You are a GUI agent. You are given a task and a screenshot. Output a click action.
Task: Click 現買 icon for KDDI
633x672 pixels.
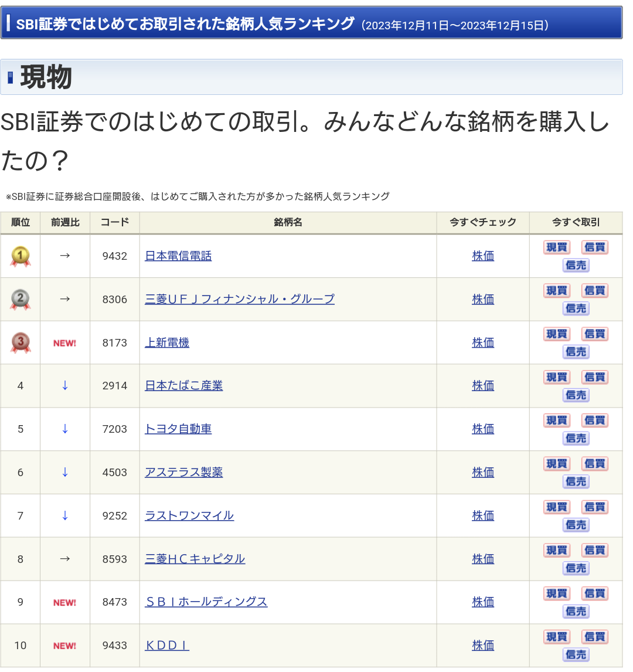click(x=557, y=637)
